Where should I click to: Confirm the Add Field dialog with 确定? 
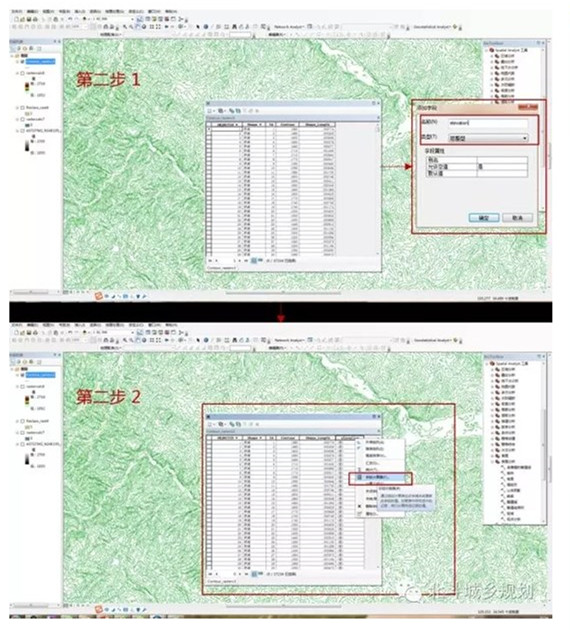(484, 218)
